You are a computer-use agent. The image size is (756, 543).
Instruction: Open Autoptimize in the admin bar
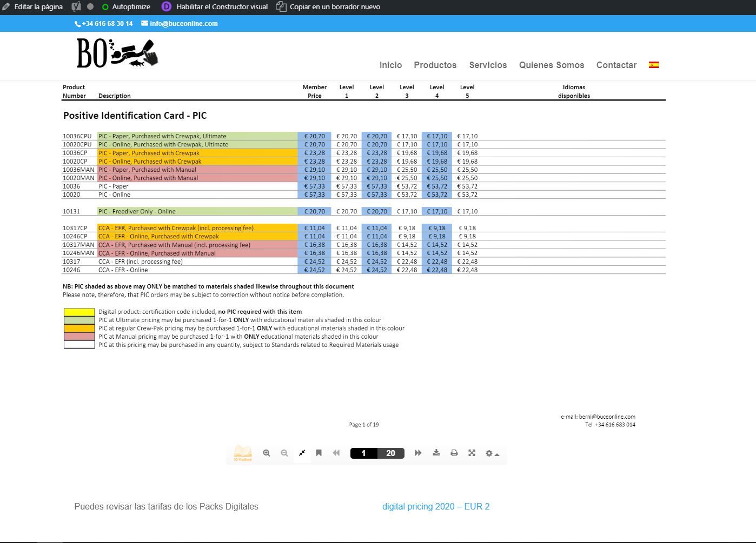(131, 7)
